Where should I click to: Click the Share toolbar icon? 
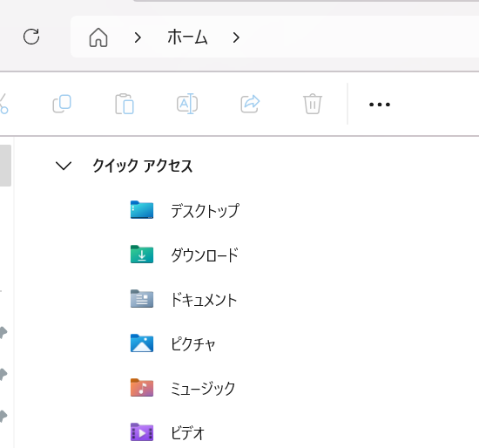pyautogui.click(x=250, y=104)
